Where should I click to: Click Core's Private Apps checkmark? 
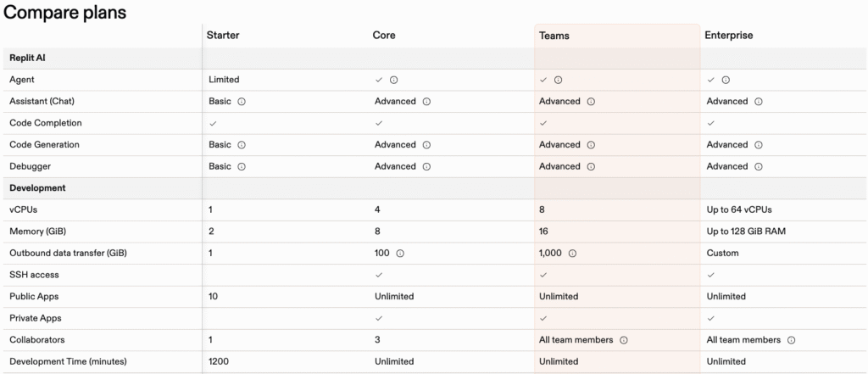379,318
